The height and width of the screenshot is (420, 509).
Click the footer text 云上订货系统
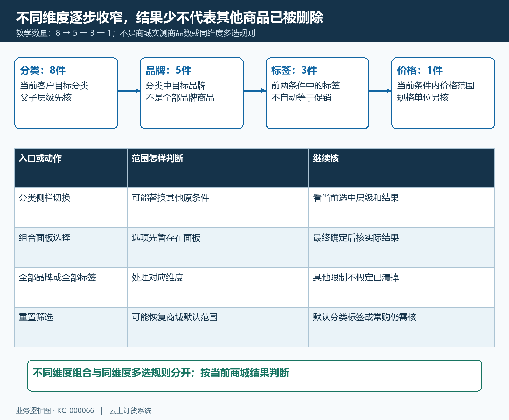click(x=130, y=410)
